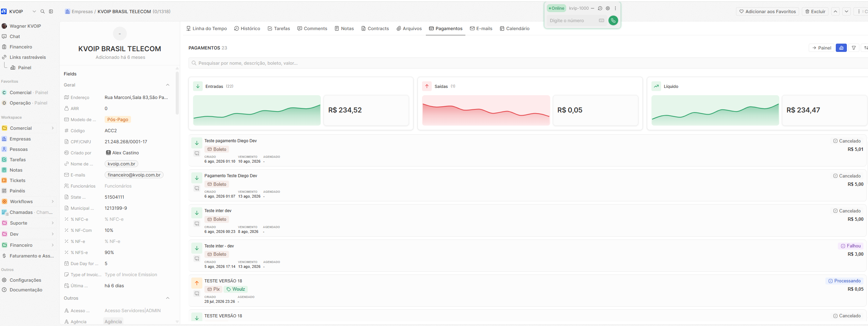Click the KVOIP logo icon
868x326 pixels.
point(4,11)
